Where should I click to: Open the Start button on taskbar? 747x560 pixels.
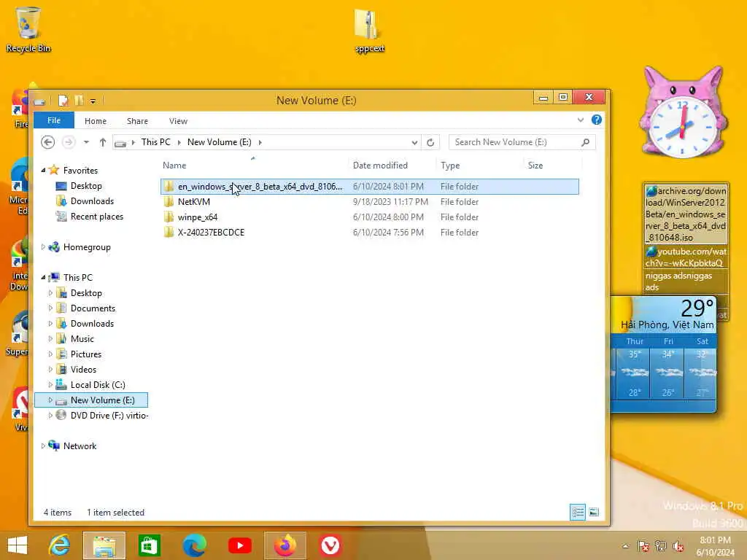pos(18,545)
